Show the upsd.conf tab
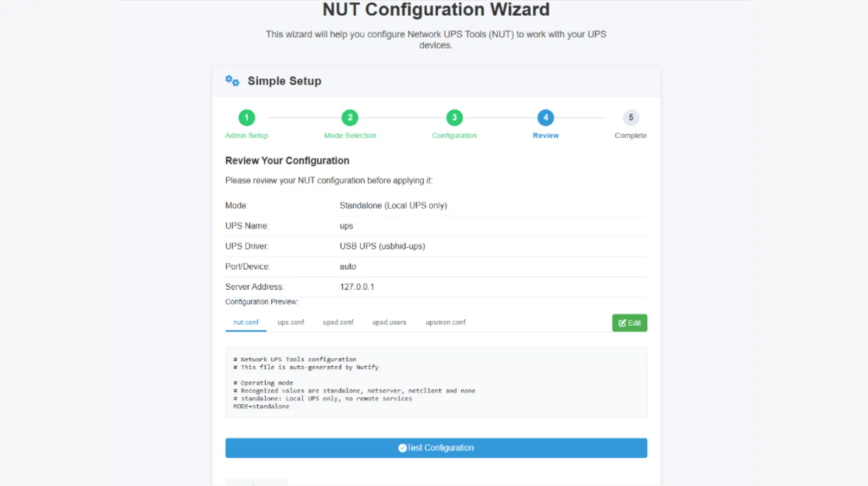The image size is (868, 486). (338, 322)
